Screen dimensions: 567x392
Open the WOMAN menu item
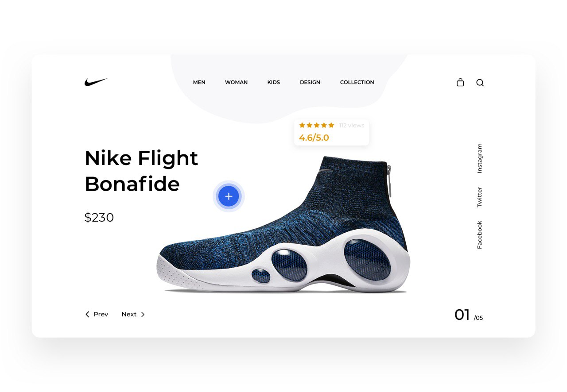[x=236, y=82]
